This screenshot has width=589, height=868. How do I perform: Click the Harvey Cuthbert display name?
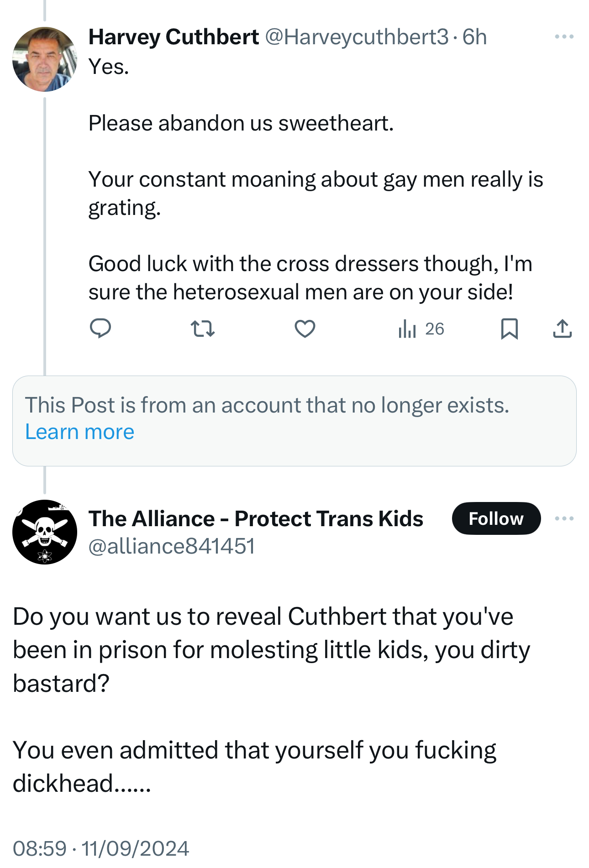point(174,37)
